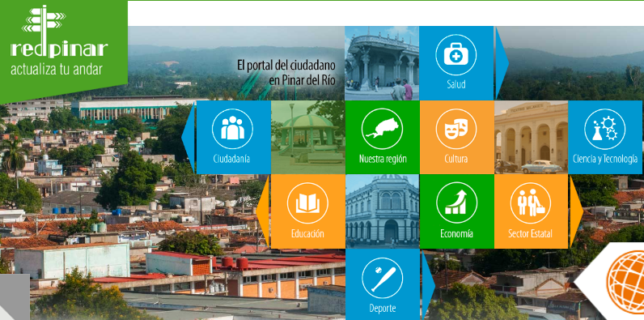Click blue arrow right of Deporte
The image size is (644, 320).
click(428, 285)
